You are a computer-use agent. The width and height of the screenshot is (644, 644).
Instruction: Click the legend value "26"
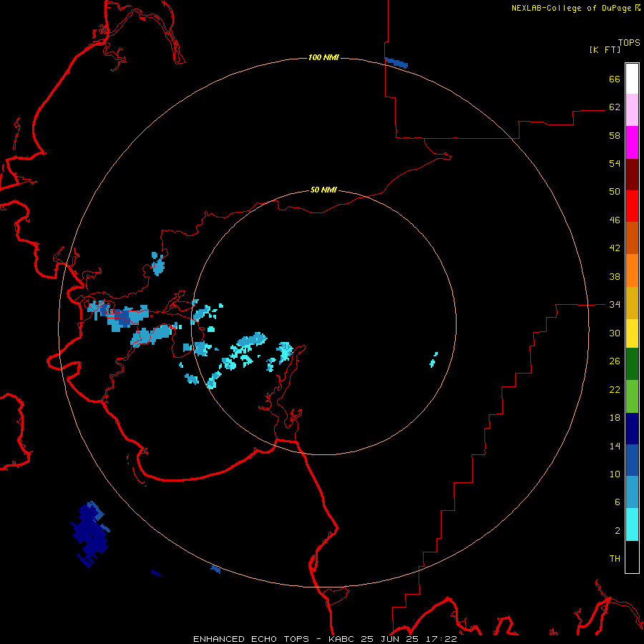(615, 361)
